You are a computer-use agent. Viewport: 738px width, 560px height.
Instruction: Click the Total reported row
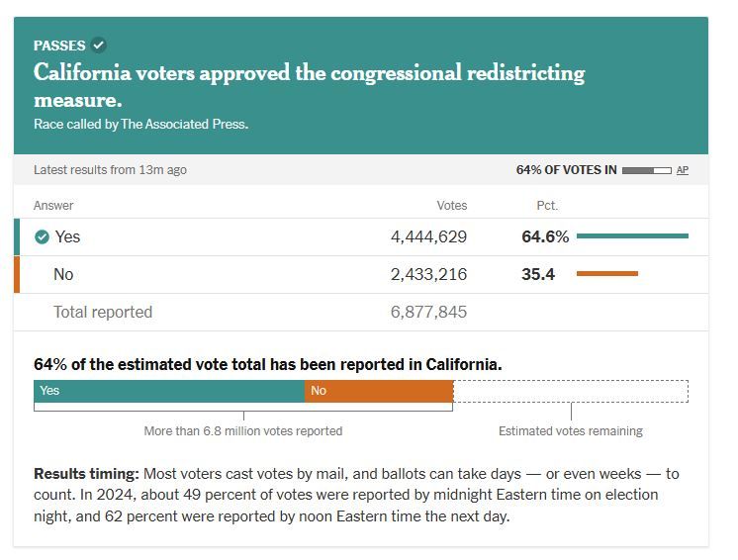[103, 312]
